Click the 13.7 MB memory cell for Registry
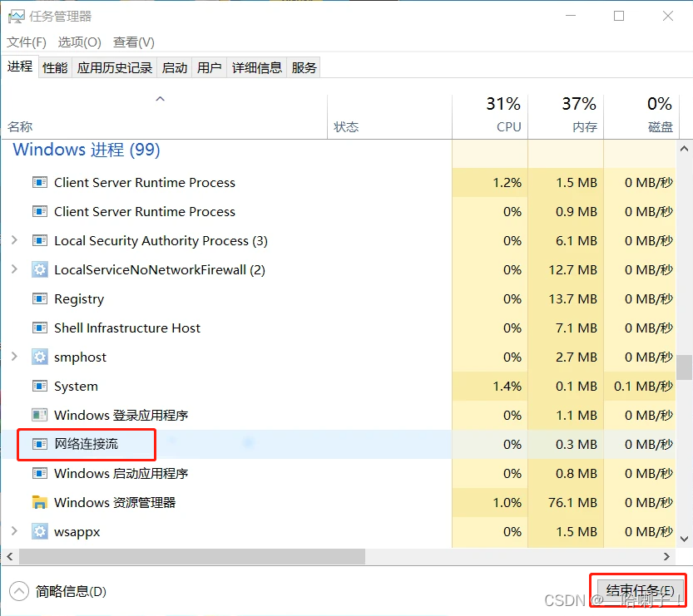The width and height of the screenshot is (693, 616). click(566, 299)
